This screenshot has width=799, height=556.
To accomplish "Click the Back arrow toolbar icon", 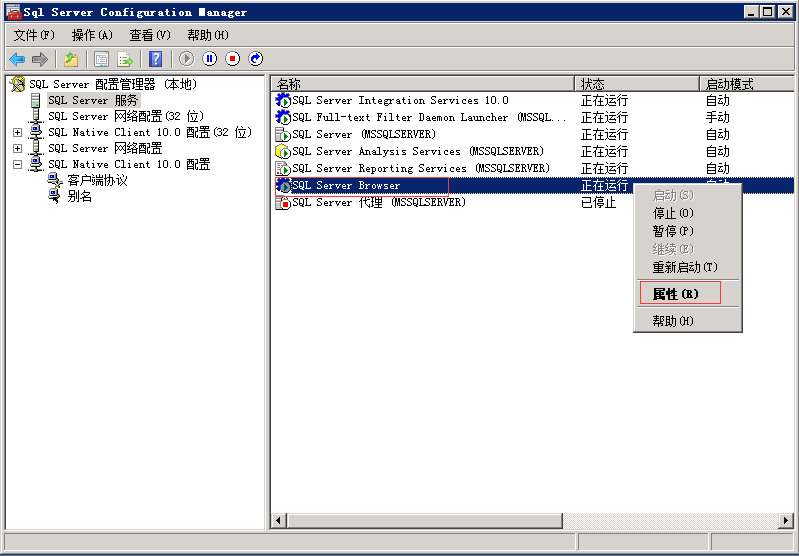I will point(17,59).
